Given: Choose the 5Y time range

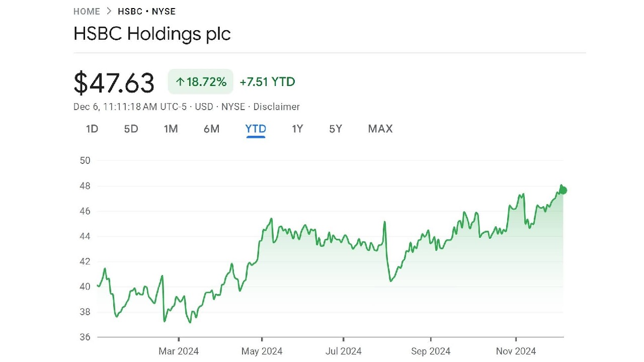Looking at the screenshot, I should point(336,129).
